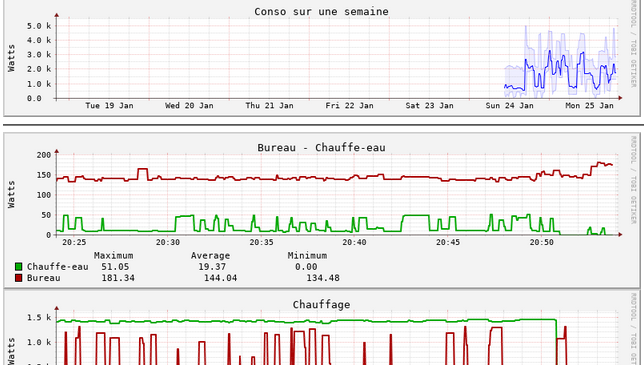Click the Chauffe-eau minimum value 0.00
Viewport: 644px width, 365px height.
[306, 267]
